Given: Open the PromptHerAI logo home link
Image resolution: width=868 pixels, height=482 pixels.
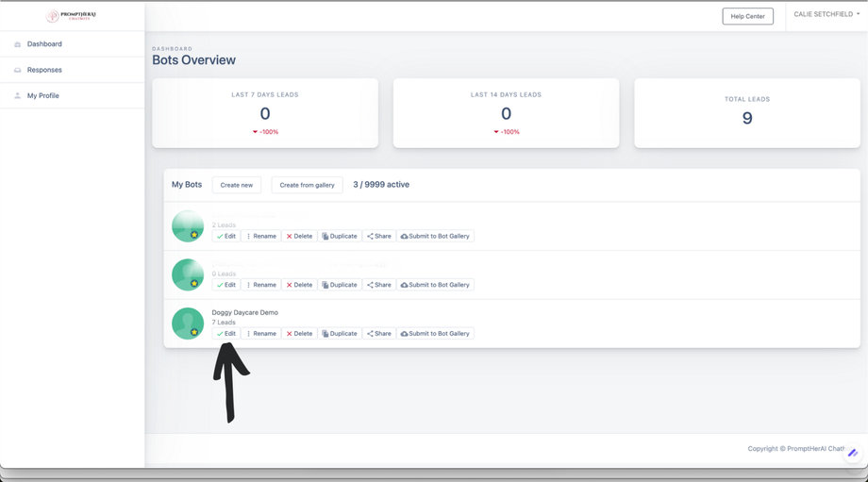Looking at the screenshot, I should [71, 16].
